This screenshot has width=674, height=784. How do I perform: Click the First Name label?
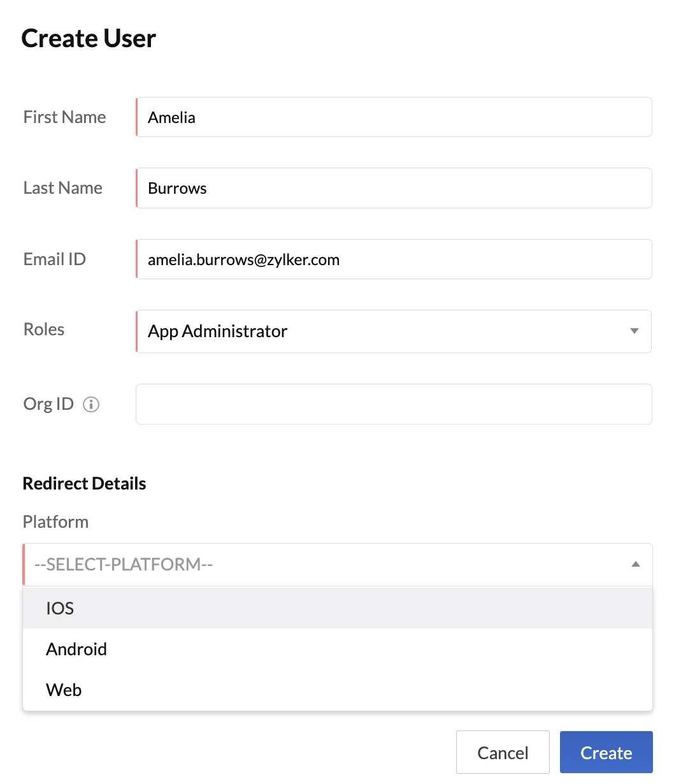pyautogui.click(x=65, y=117)
